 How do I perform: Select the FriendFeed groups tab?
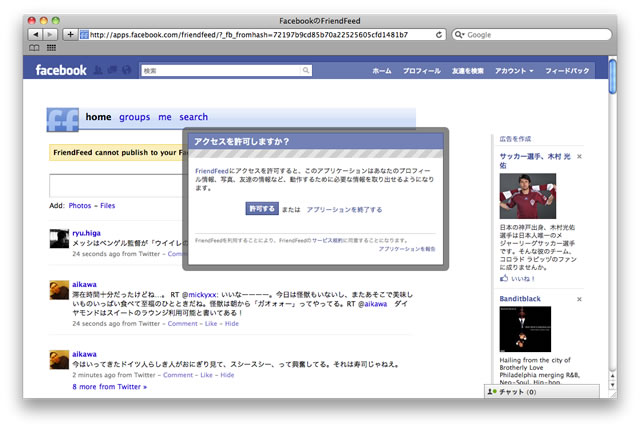pyautogui.click(x=135, y=117)
